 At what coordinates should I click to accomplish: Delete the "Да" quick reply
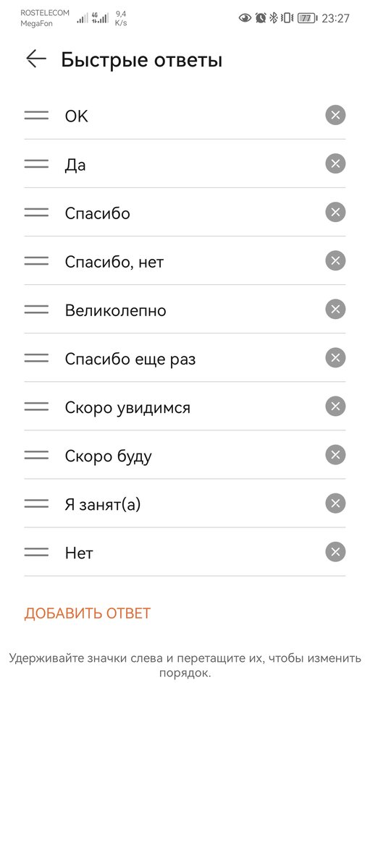(335, 163)
